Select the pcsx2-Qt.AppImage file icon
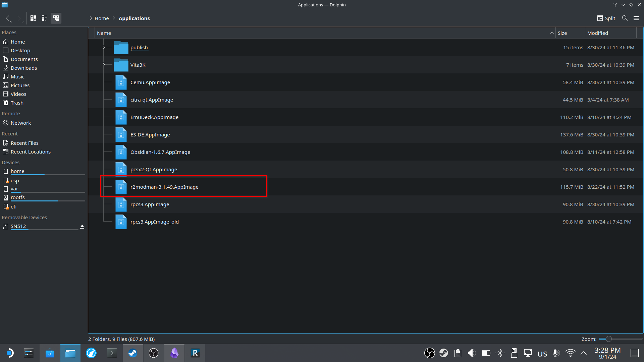Viewport: 644px width, 362px height. point(121,169)
